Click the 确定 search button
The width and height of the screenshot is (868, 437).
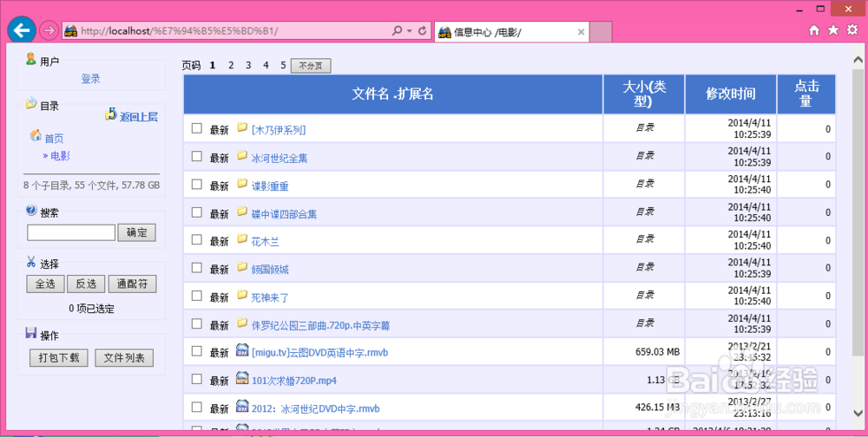[x=137, y=232]
